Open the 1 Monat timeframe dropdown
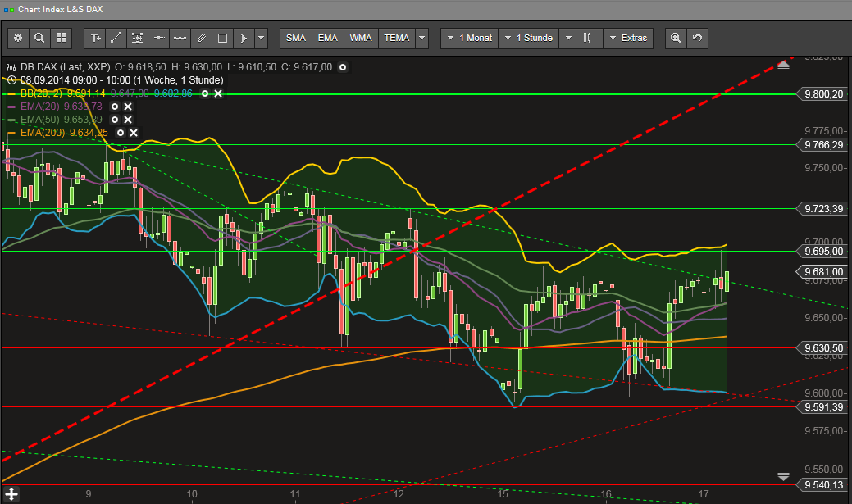This screenshot has width=852, height=504. (x=468, y=38)
